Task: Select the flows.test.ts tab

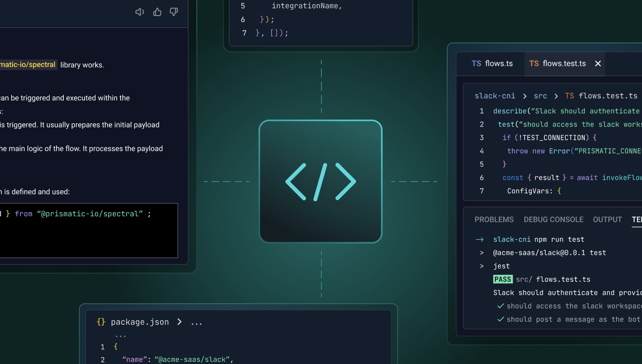Action: [557, 64]
